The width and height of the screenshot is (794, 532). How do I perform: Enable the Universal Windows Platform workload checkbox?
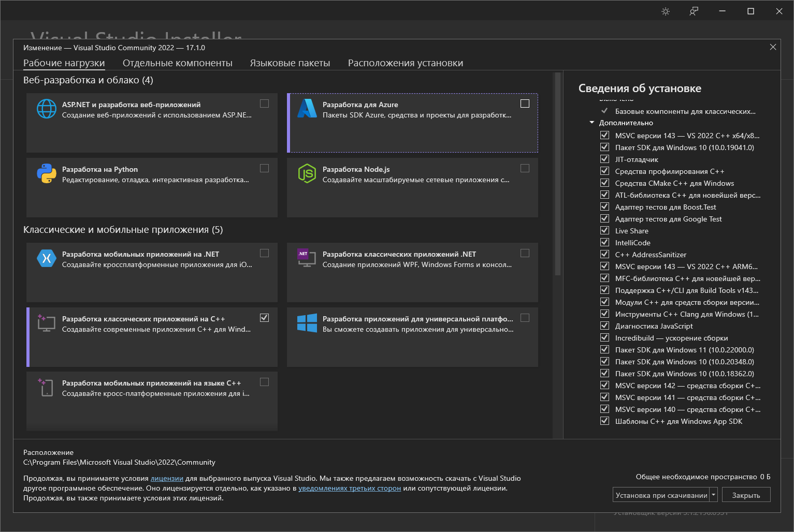click(525, 318)
